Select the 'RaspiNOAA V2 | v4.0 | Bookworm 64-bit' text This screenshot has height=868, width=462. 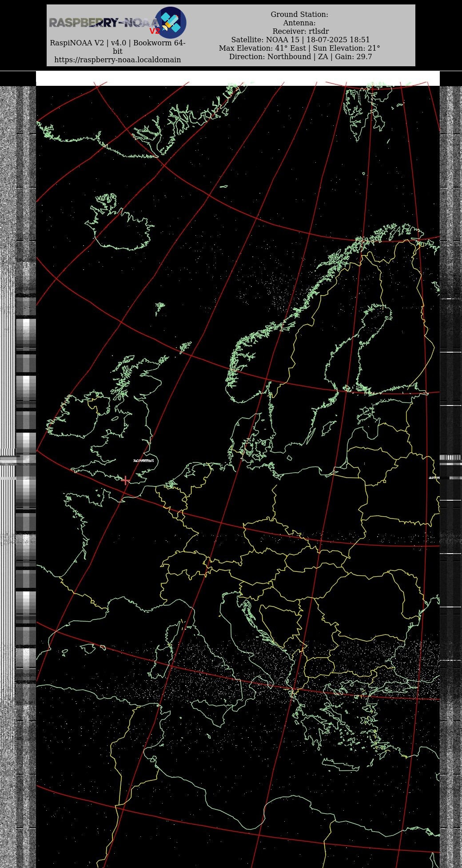(118, 47)
